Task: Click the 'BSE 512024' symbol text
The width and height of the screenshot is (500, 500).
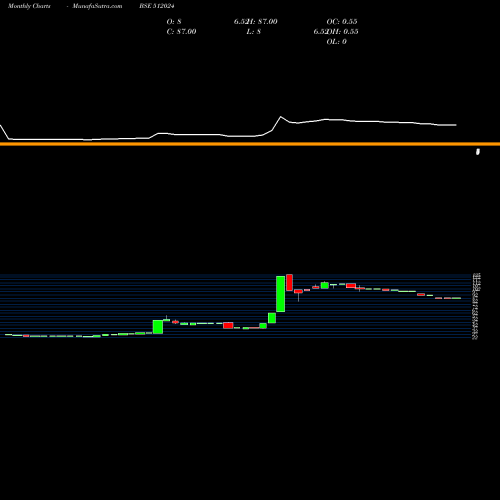Action: pos(157,6)
